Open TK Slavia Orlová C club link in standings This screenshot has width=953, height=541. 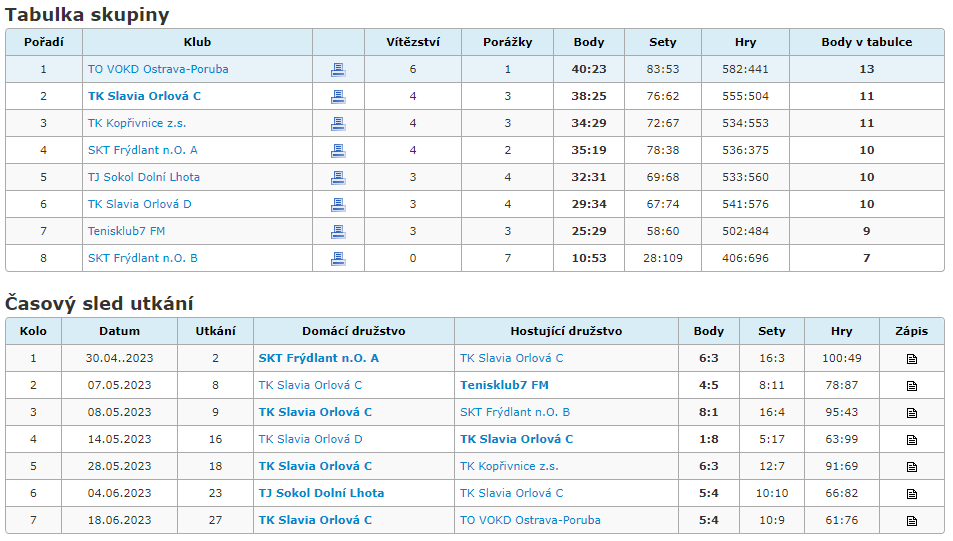pyautogui.click(x=144, y=96)
